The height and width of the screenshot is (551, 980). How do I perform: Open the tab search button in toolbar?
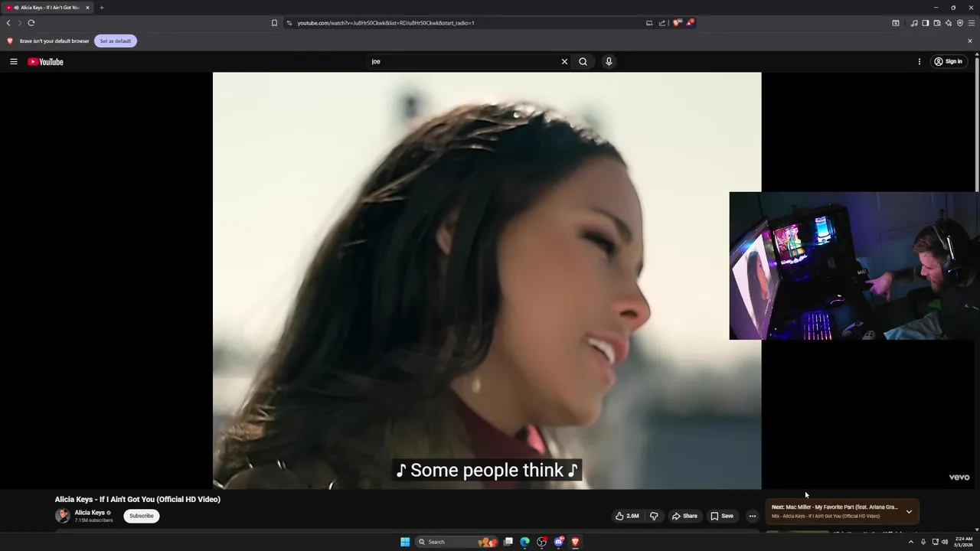pyautogui.click(x=896, y=23)
